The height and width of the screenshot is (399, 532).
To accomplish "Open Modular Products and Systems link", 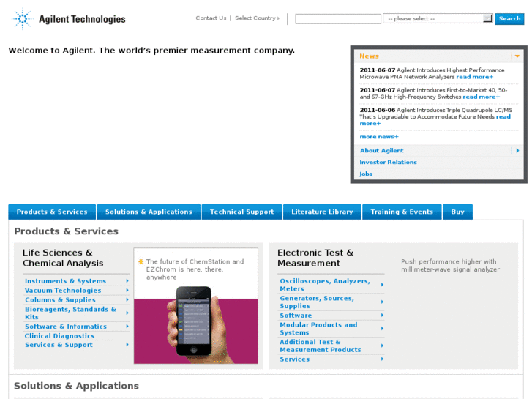I will tap(318, 329).
